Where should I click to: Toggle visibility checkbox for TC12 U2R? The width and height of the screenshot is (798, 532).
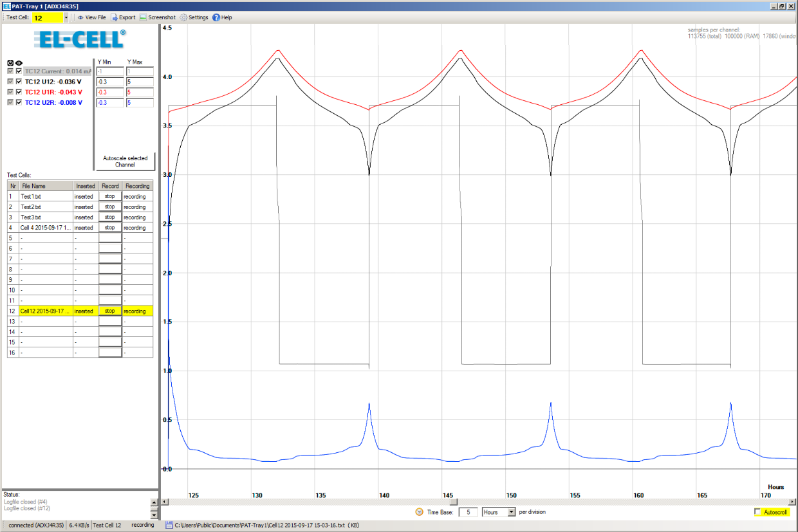[x=19, y=102]
